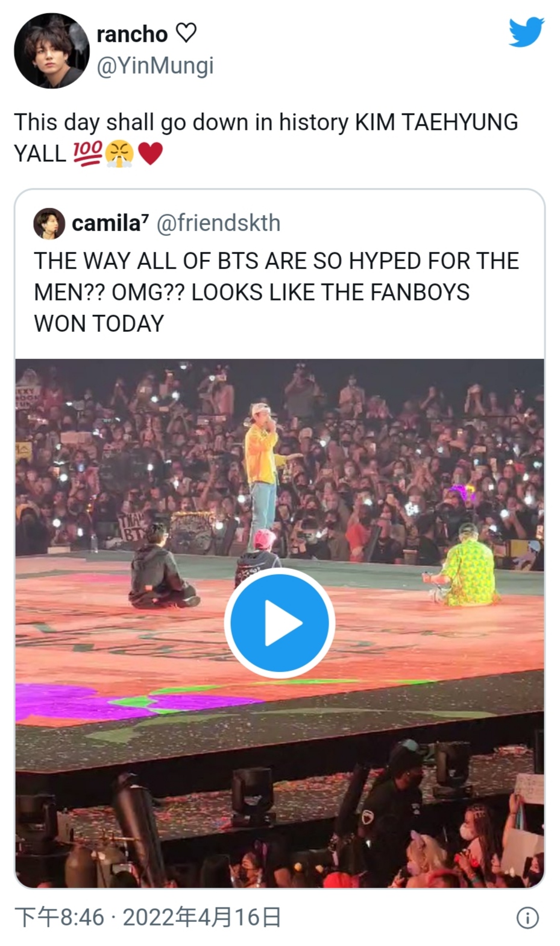Go to the @friendskth profile handle

click(x=219, y=224)
